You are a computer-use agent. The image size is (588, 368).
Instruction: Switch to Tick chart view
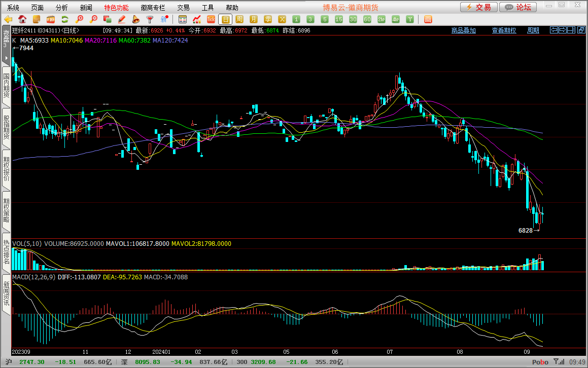point(211,19)
